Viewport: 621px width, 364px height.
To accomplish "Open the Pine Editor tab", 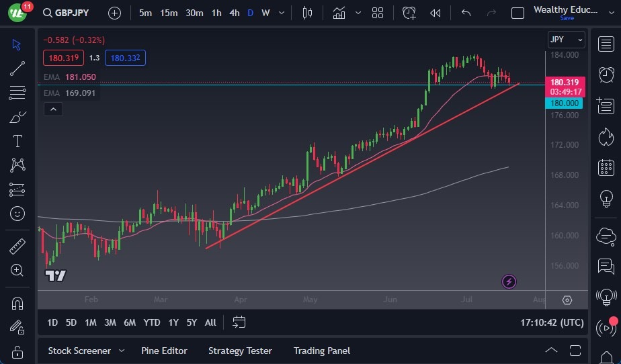I will coord(164,351).
